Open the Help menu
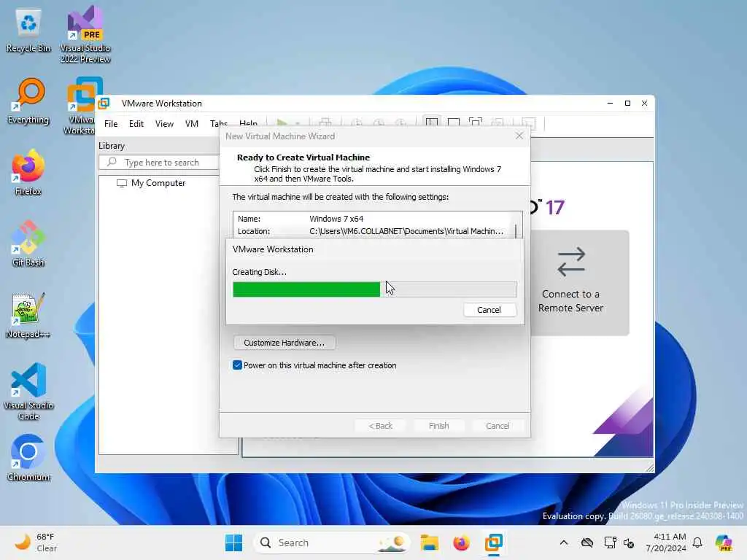This screenshot has width=747, height=560. [x=248, y=124]
